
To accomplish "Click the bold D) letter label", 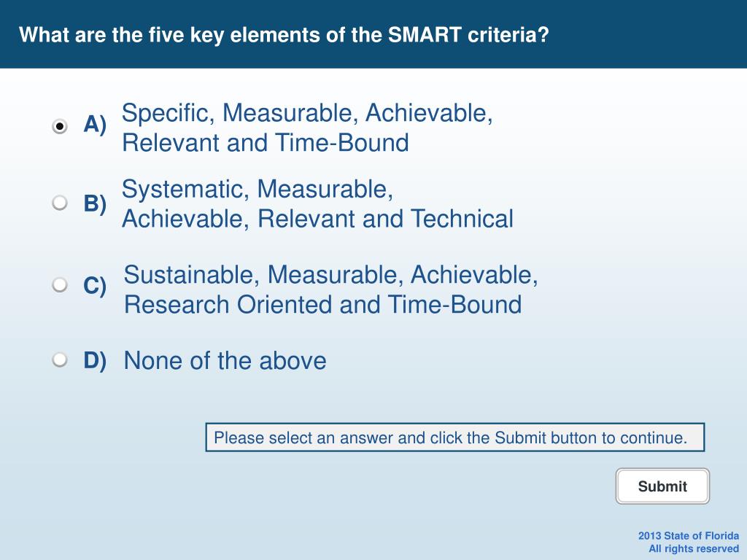I will [x=95, y=360].
